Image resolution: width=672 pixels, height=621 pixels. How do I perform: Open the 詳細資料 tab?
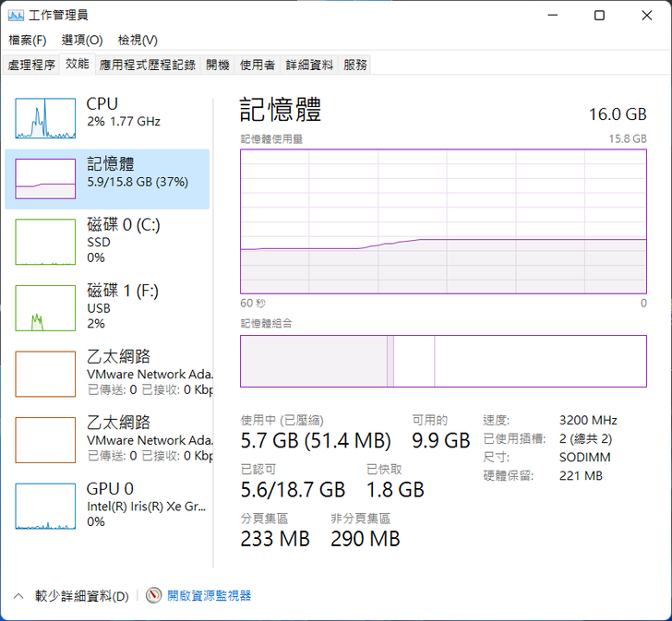tap(309, 65)
